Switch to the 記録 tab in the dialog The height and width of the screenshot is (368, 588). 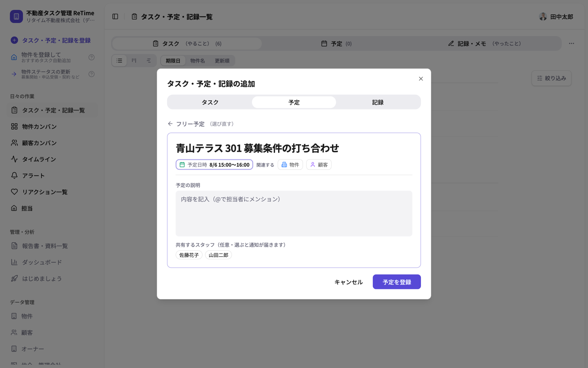378,102
